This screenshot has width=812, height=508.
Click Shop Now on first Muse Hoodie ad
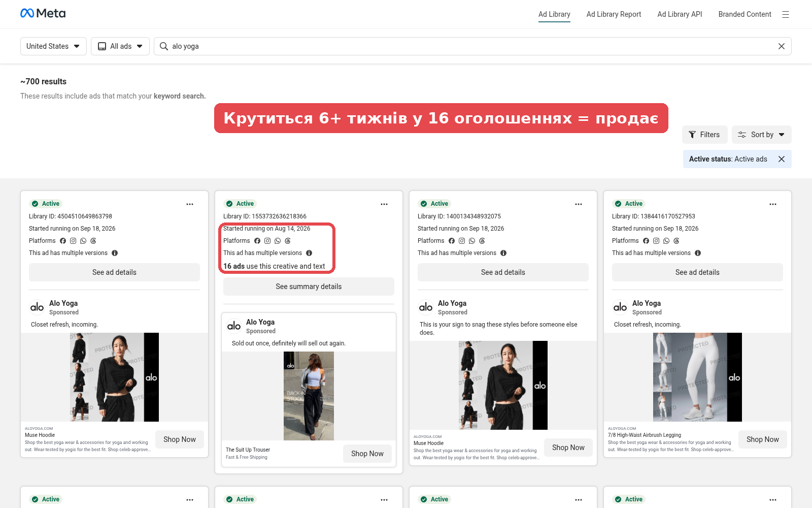179,439
